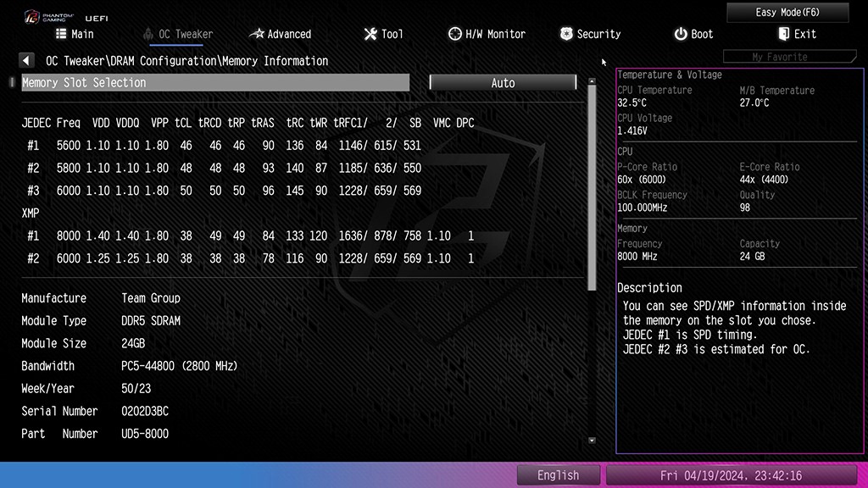The width and height of the screenshot is (868, 488).
Task: Click the scrollbar up arrow
Action: click(x=592, y=80)
